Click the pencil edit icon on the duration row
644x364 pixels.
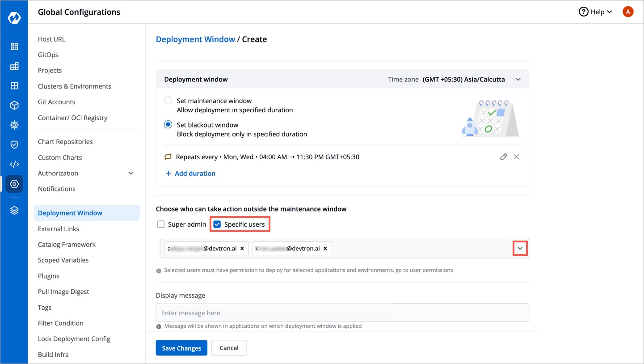504,157
